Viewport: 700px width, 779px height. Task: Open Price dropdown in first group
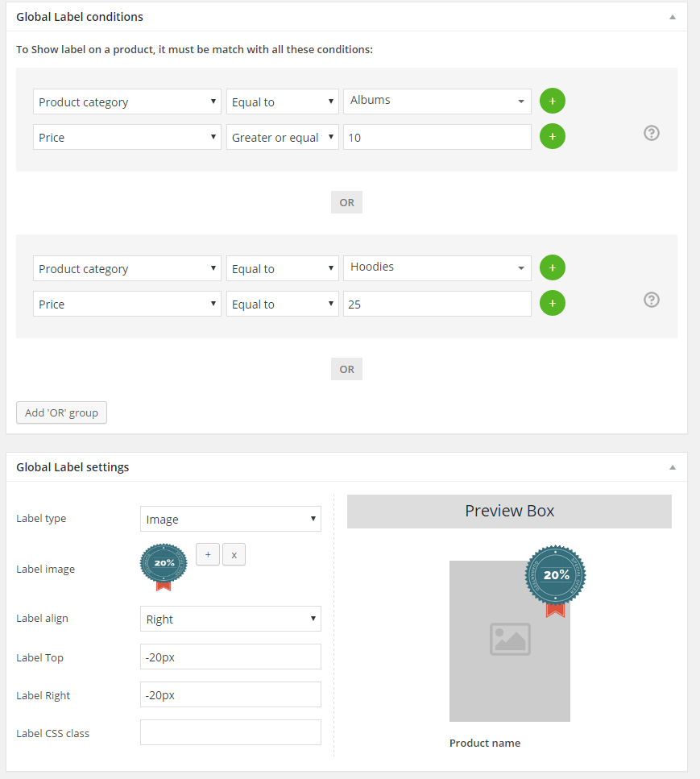click(126, 137)
